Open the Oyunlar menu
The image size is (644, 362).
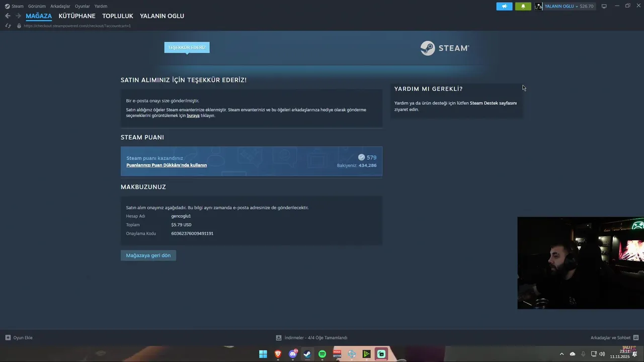tap(83, 6)
